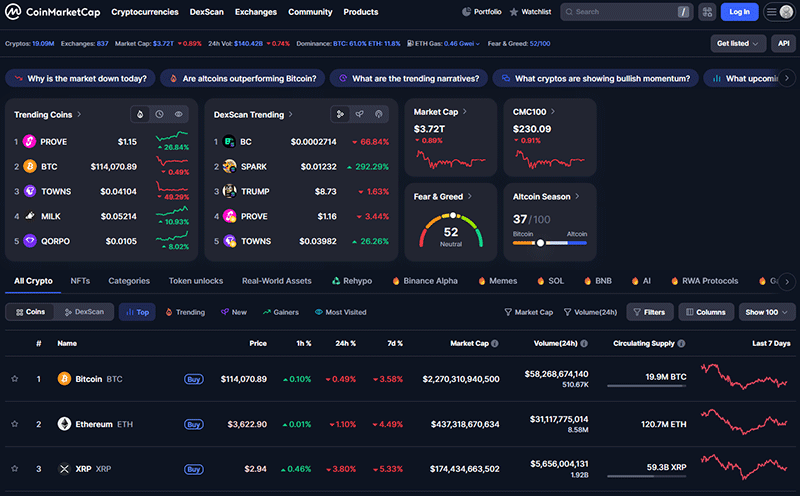Open the Exchanges menu

[256, 12]
